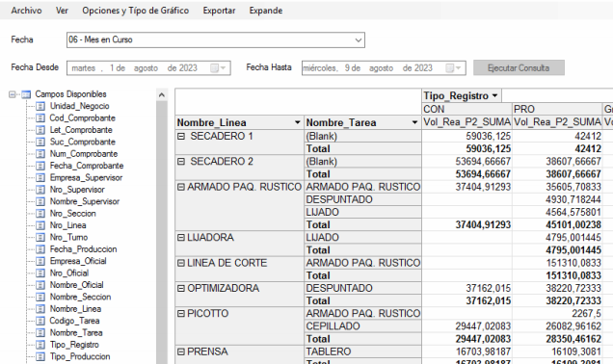The width and height of the screenshot is (613, 364).
Task: Click the Nombre_Oficial field icon
Action: [x=40, y=285]
